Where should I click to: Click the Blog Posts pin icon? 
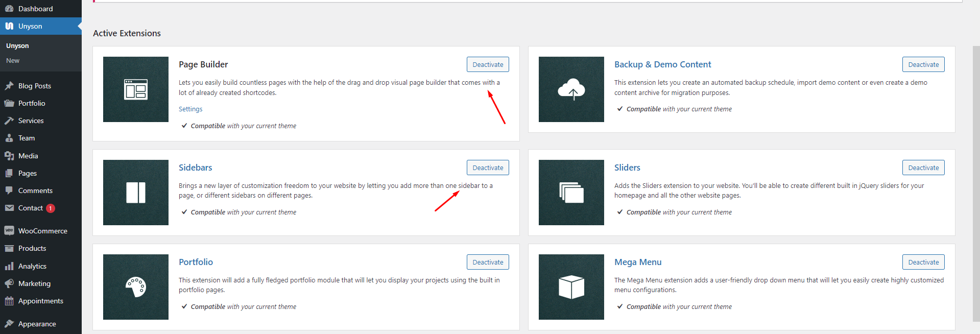(x=9, y=86)
